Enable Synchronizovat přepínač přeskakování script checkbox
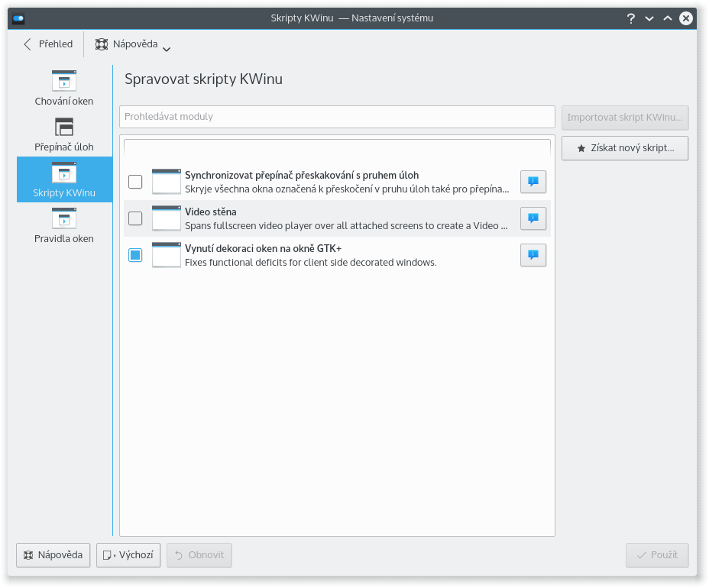Image resolution: width=709 pixels, height=588 pixels. (x=135, y=182)
